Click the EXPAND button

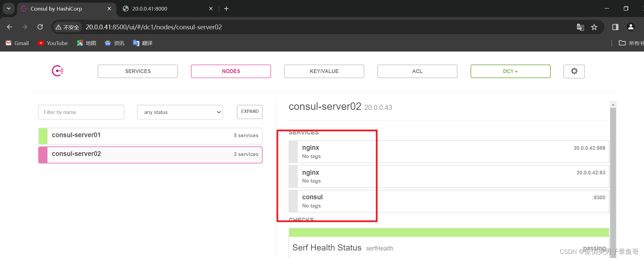(x=250, y=112)
